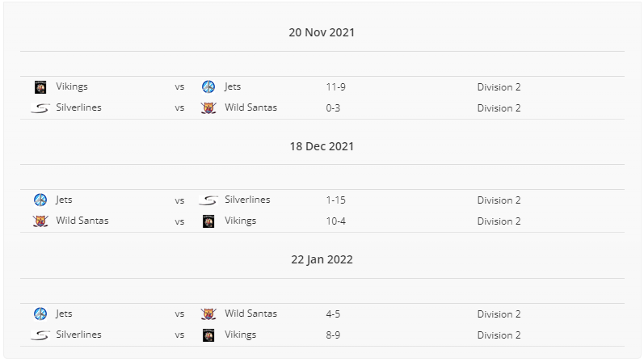Click Jets logo in 18 Dec match
Viewport: 644px width, 362px height.
click(x=40, y=200)
